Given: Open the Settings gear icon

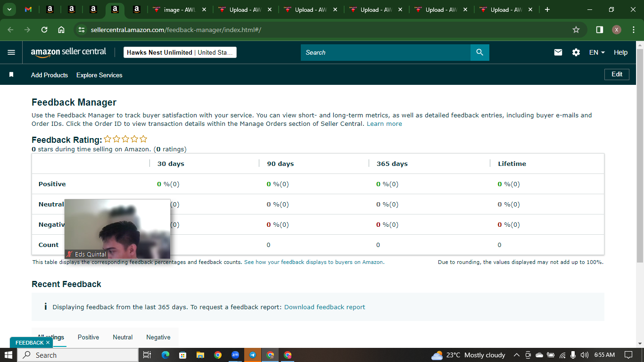Looking at the screenshot, I should [576, 52].
